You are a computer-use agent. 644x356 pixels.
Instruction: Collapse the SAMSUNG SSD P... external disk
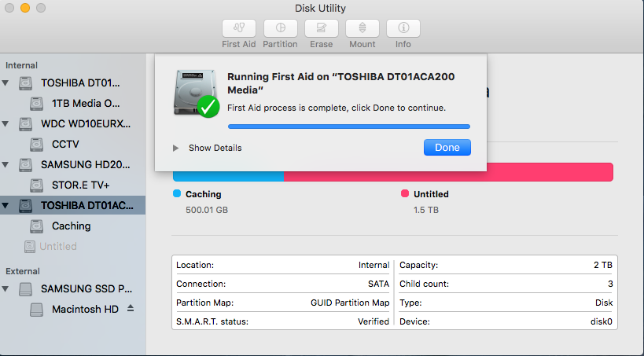[6, 288]
